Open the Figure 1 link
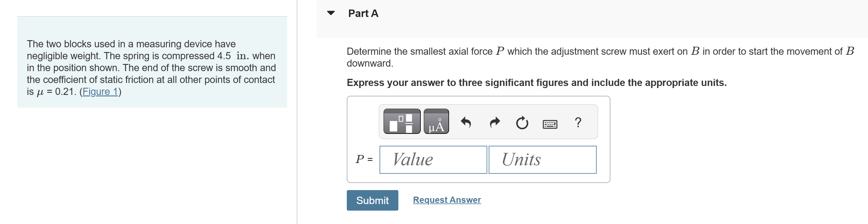This screenshot has height=224, width=868. 100,92
